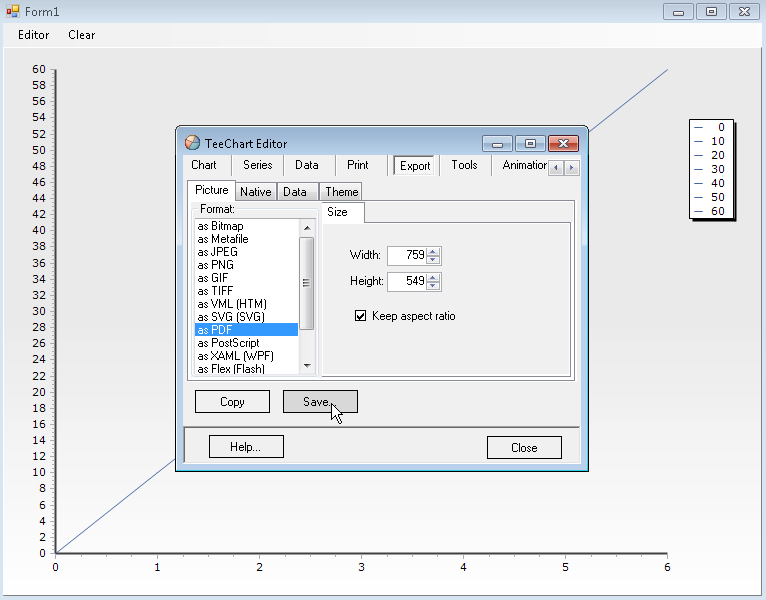Choose 'as Flex (Flash)' format
Screen dimensions: 766x600
246,369
